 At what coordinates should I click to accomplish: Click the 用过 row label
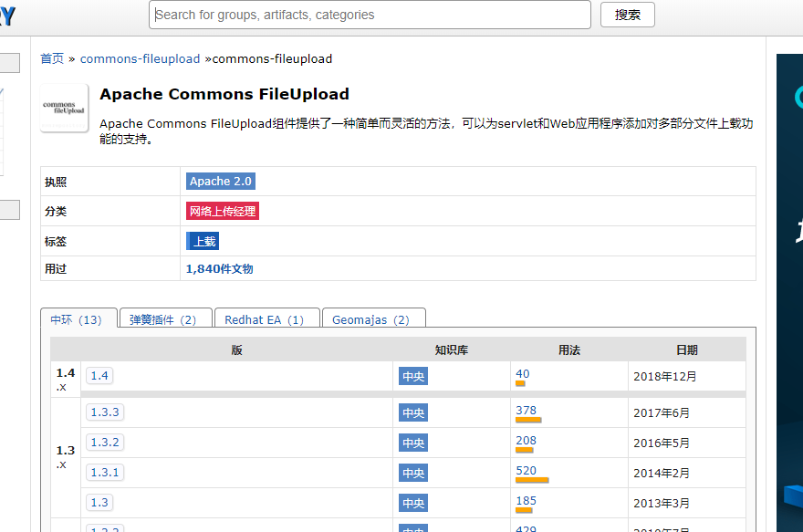click(x=56, y=269)
